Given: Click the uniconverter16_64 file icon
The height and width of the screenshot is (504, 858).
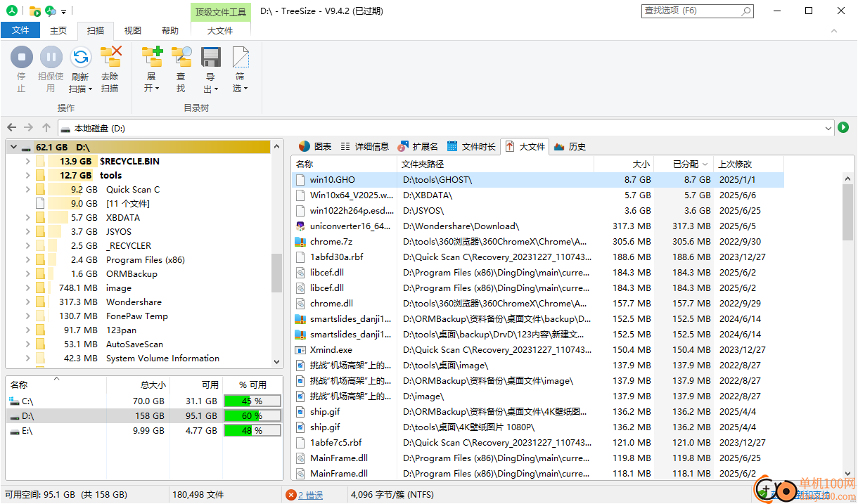Looking at the screenshot, I should (x=300, y=226).
